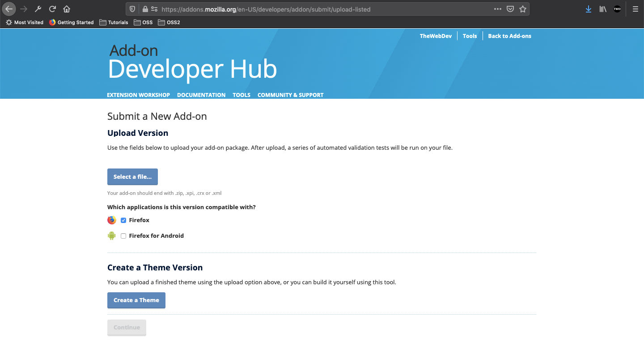Expand the OSS bookmarks folder
Screen dimensions: 644x341
point(143,22)
